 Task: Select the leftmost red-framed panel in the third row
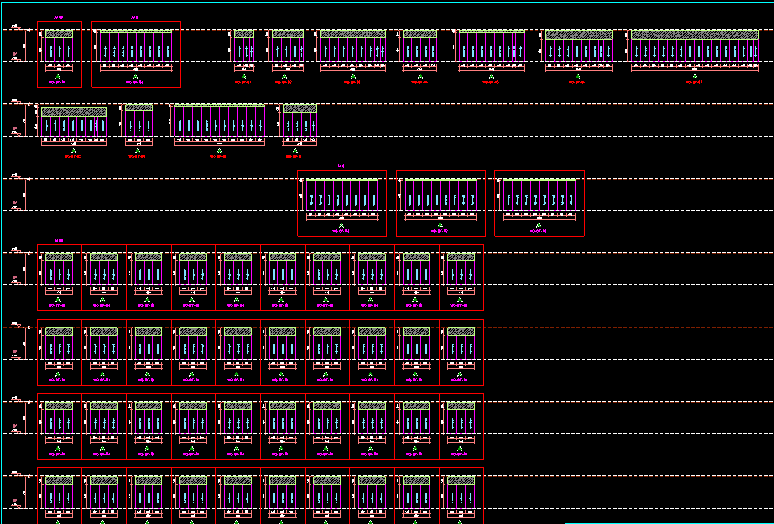coord(342,201)
